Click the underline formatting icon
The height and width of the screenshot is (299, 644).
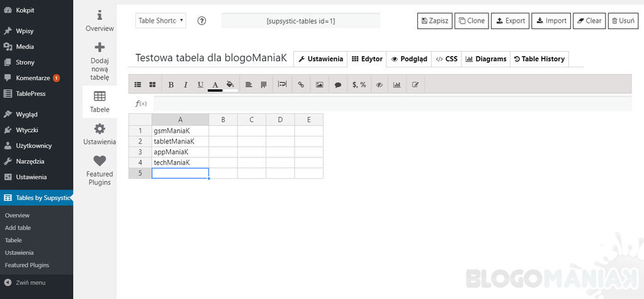(200, 84)
